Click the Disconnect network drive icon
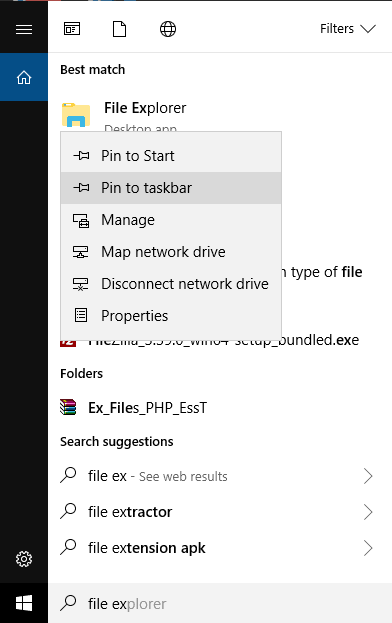The width and height of the screenshot is (392, 623). (x=81, y=284)
